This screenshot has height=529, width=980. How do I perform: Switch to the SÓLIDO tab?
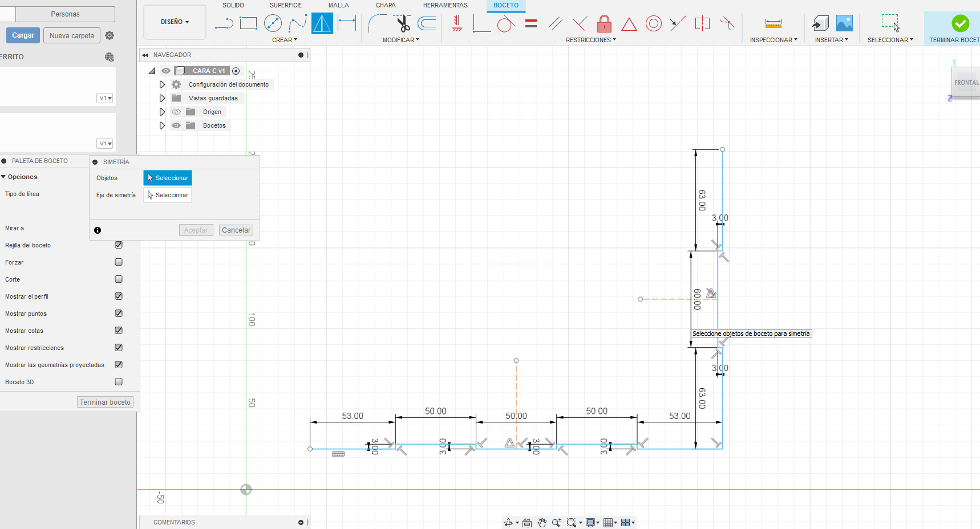pos(233,5)
